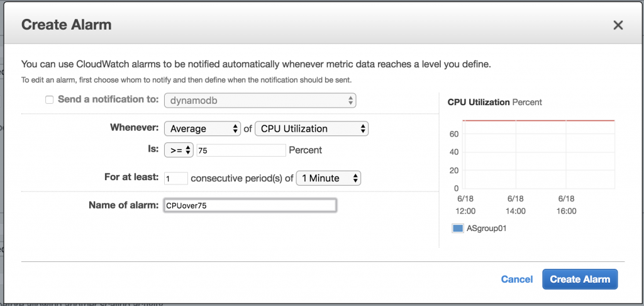Enable the Send a notification checkbox
Viewport: 644px width, 306px height.
click(50, 99)
